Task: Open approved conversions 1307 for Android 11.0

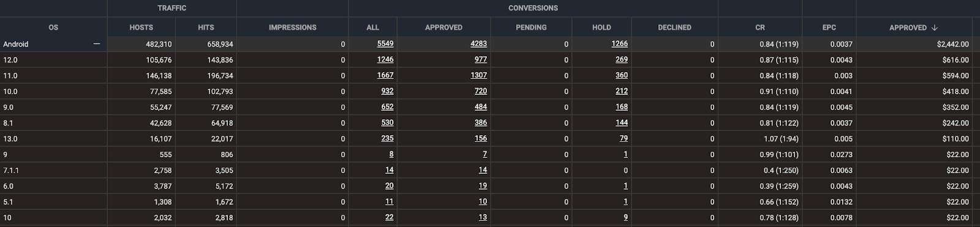Action: click(478, 75)
